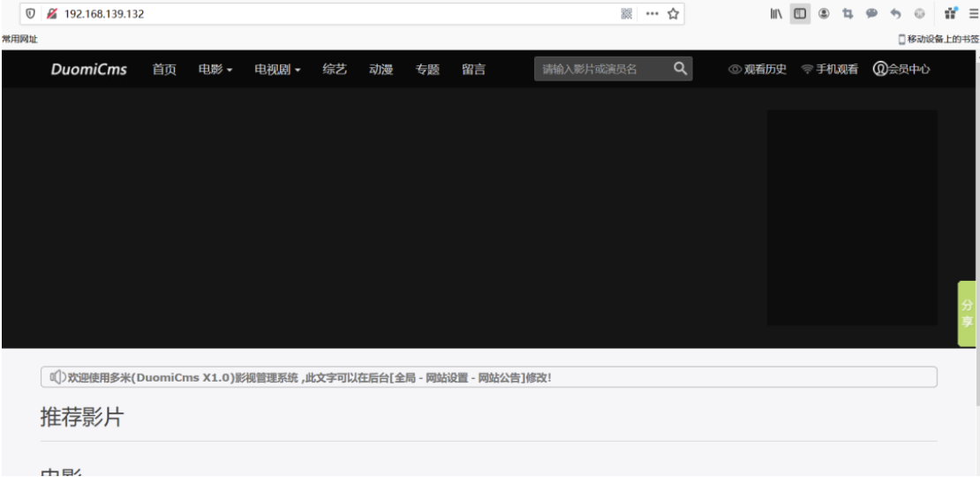The image size is (980, 477).
Task: Click the search magnifier icon
Action: pos(680,68)
